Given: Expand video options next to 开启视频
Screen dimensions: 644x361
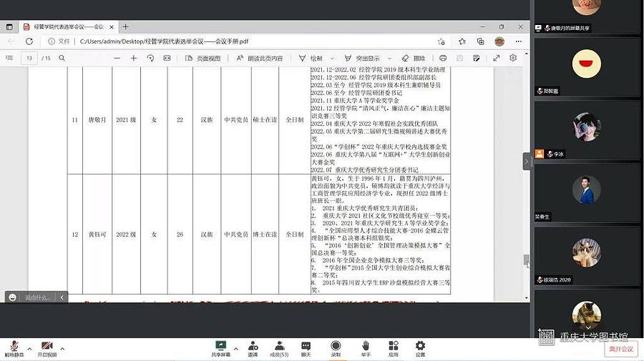Looking at the screenshot, I should pos(62,349).
